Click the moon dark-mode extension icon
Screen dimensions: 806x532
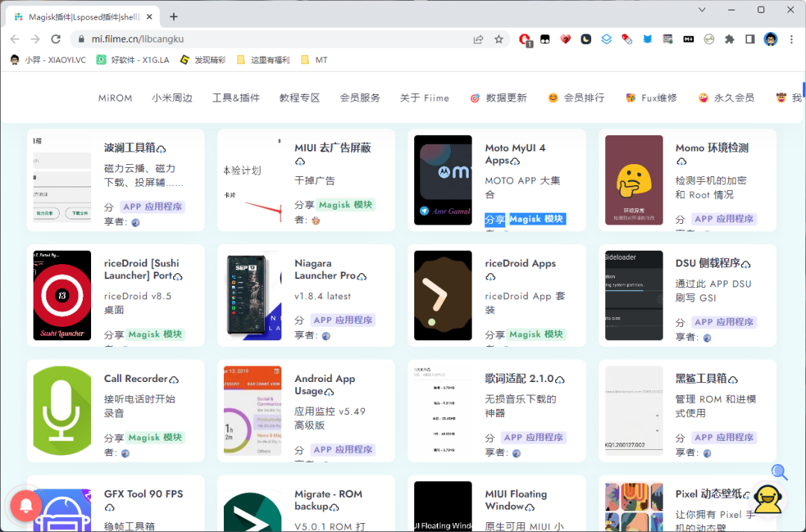587,40
